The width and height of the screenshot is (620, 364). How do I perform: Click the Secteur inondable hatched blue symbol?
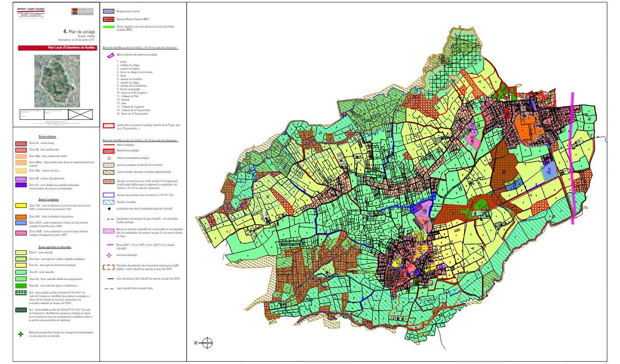pyautogui.click(x=108, y=202)
